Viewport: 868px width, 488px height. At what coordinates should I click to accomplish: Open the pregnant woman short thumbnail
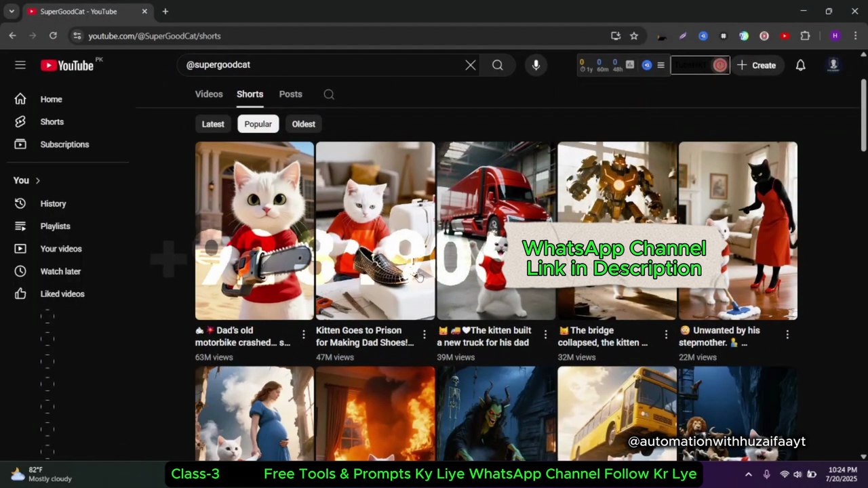click(x=254, y=413)
